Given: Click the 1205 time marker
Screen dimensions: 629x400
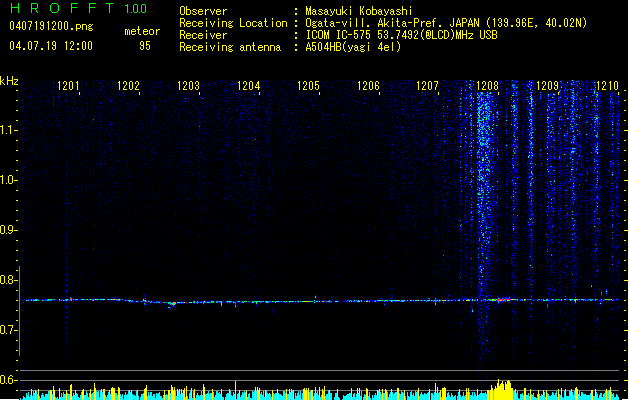Looking at the screenshot, I should pyautogui.click(x=308, y=86).
